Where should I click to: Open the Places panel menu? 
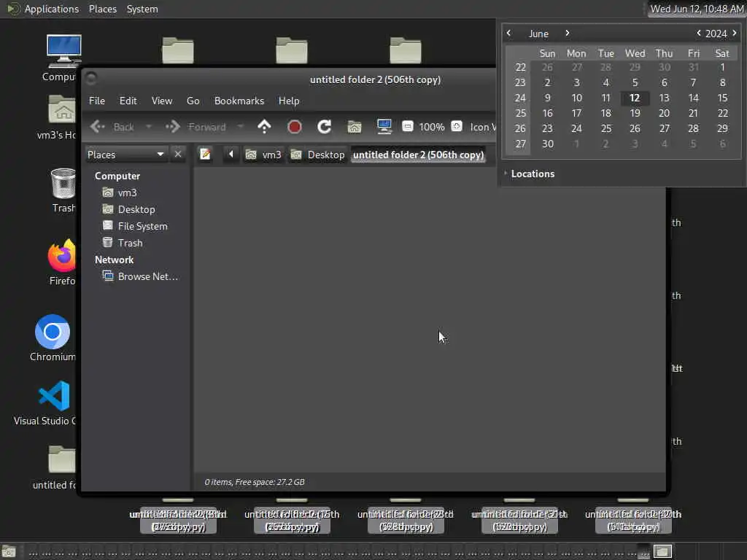[x=102, y=9]
